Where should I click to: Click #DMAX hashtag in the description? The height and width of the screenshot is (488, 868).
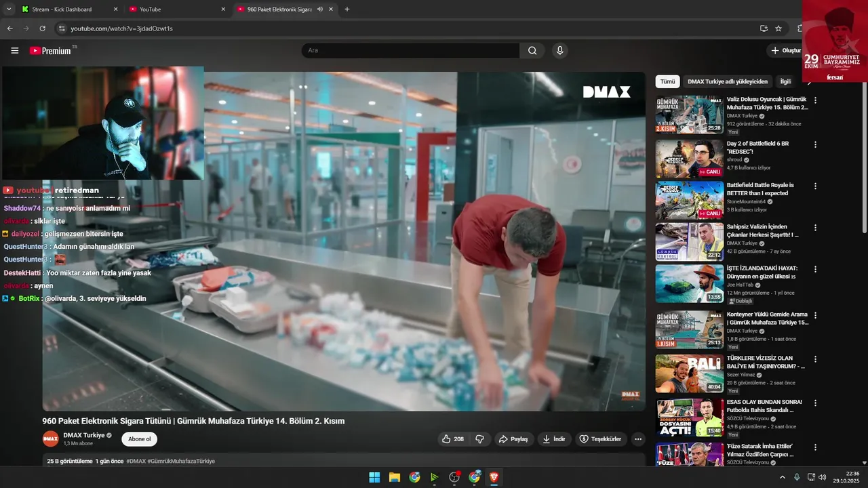point(136,461)
